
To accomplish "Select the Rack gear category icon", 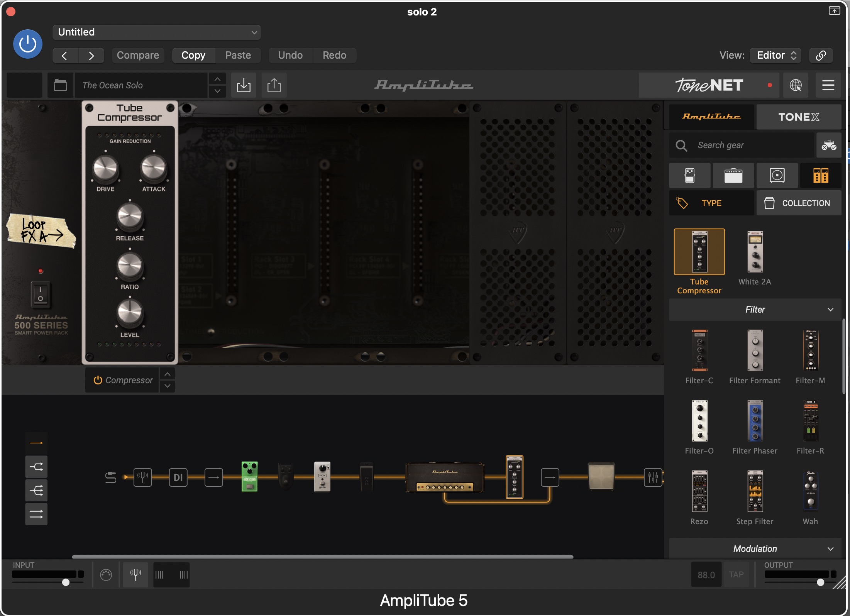I will point(821,176).
